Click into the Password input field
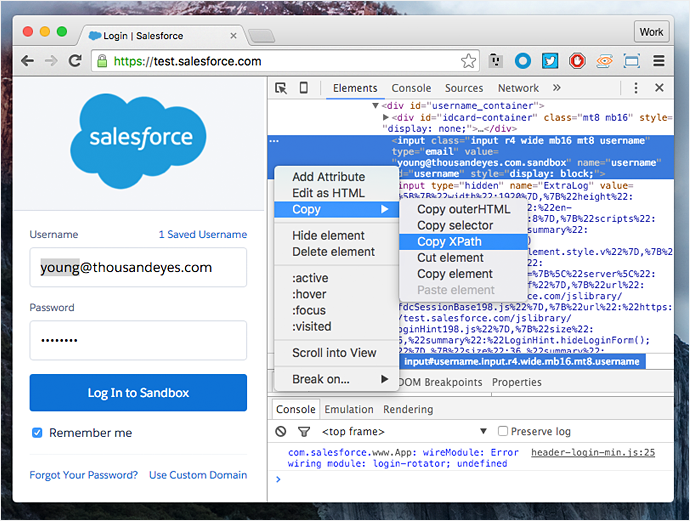 click(138, 340)
